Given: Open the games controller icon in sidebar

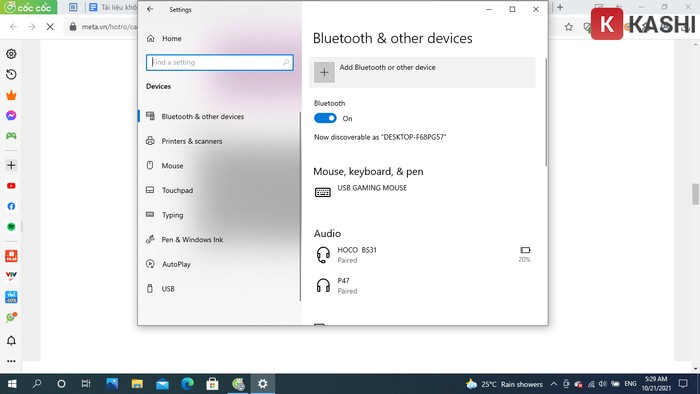Looking at the screenshot, I should 11,136.
